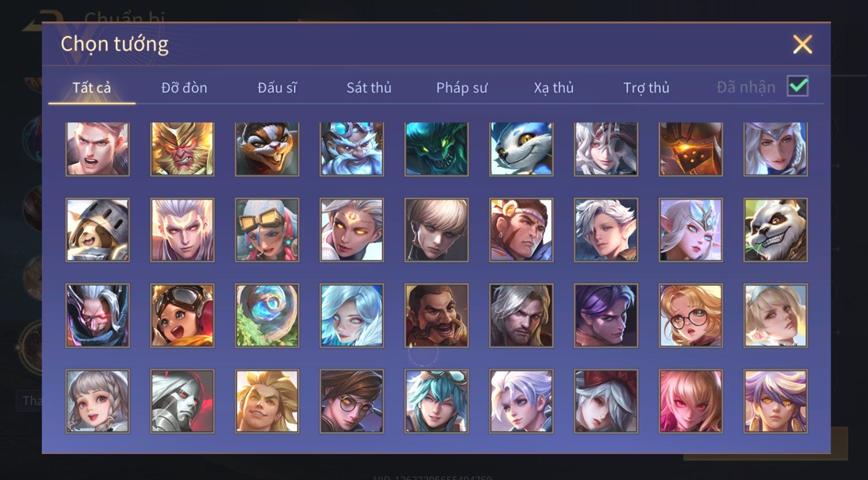Switch to the Đỡ đòn tab
The width and height of the screenshot is (868, 480).
tap(184, 88)
